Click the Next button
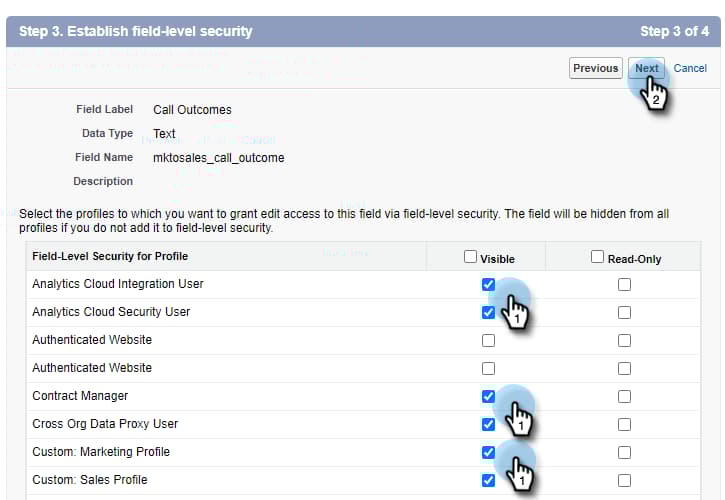The width and height of the screenshot is (725, 500). [647, 68]
